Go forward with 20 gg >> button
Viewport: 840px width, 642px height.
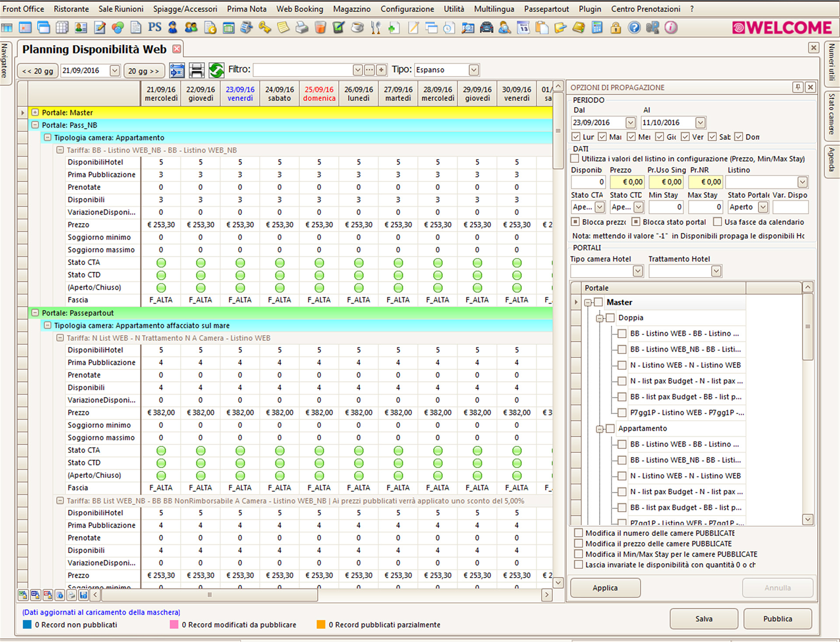143,71
